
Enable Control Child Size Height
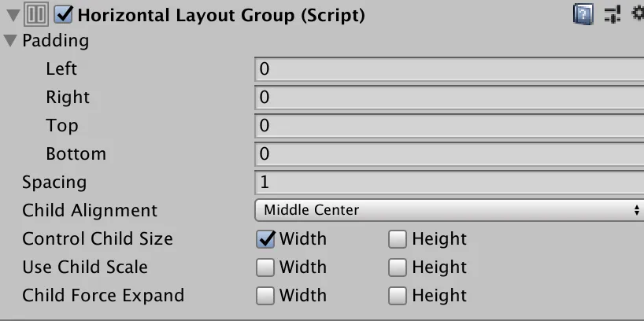398,239
